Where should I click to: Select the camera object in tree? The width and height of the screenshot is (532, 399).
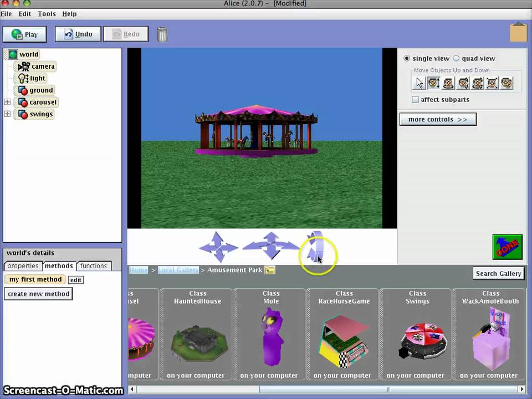click(37, 66)
